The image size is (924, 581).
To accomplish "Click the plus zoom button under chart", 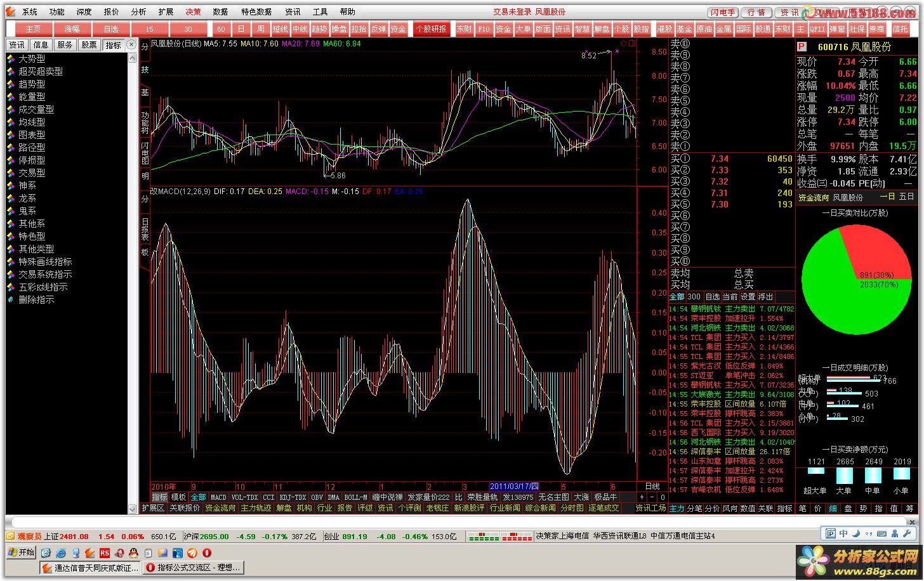I will click(642, 497).
